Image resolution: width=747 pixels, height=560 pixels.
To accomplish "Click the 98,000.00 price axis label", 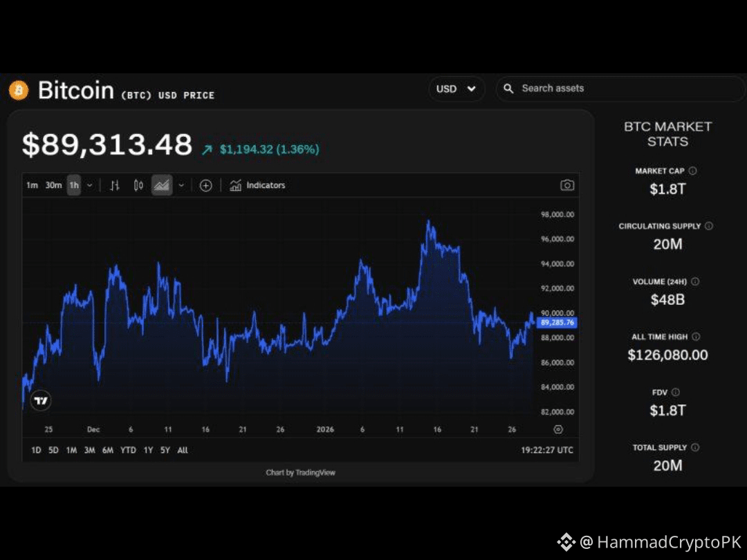I will click(557, 214).
